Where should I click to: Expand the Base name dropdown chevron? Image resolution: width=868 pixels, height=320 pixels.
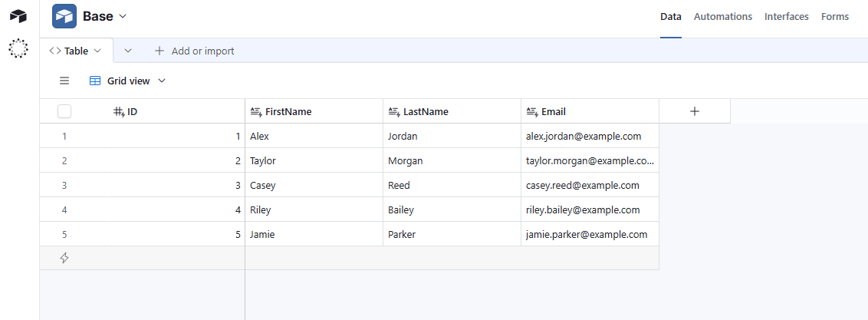(123, 16)
